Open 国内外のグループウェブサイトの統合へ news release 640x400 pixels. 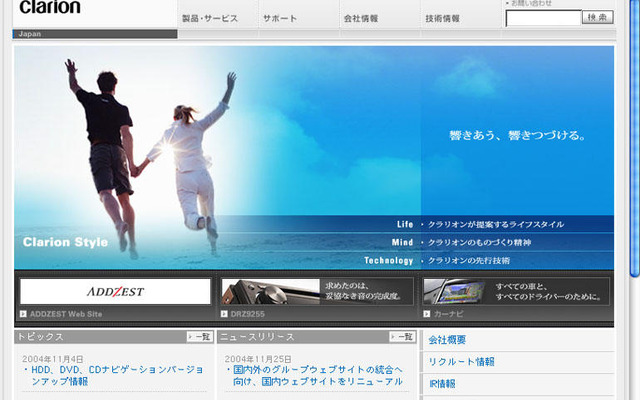tap(318, 376)
